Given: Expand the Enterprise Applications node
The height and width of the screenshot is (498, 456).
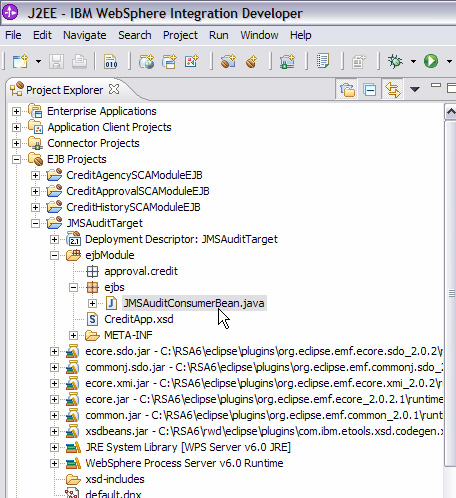Looking at the screenshot, I should pyautogui.click(x=16, y=111).
